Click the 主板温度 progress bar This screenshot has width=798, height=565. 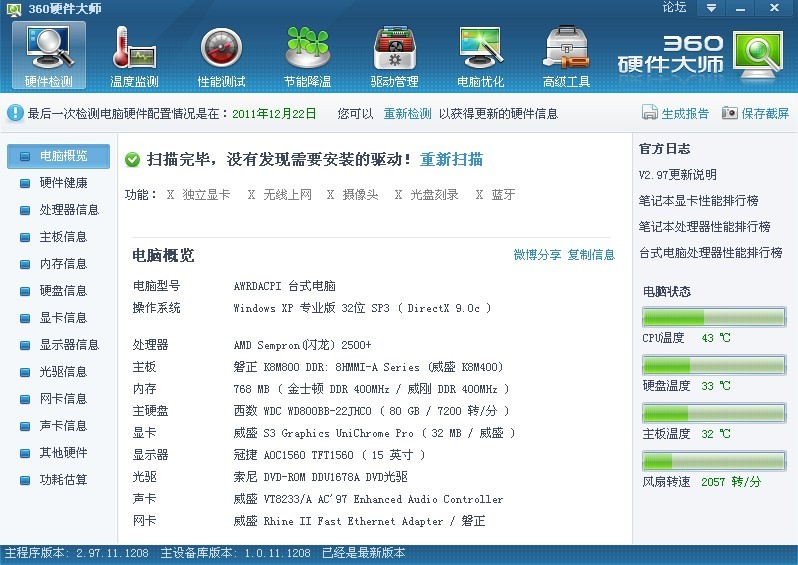pyautogui.click(x=714, y=413)
